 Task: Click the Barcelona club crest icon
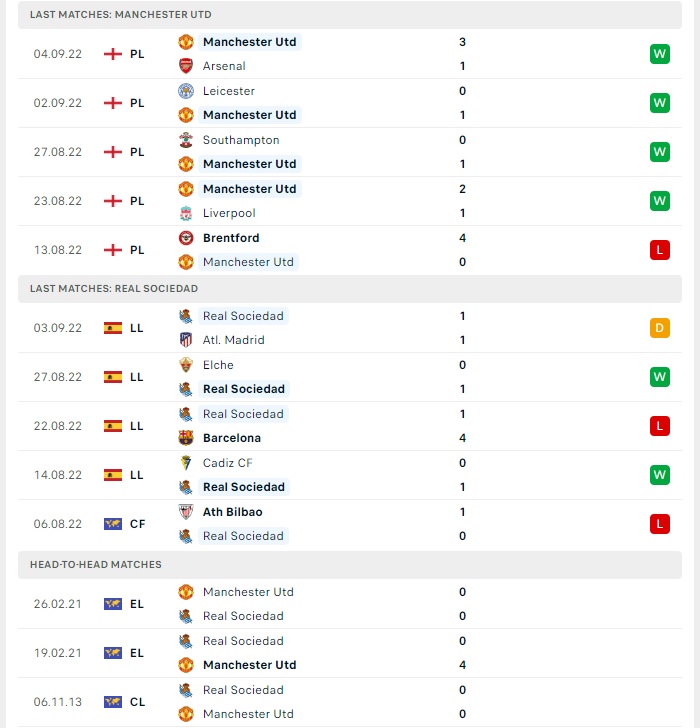(186, 438)
